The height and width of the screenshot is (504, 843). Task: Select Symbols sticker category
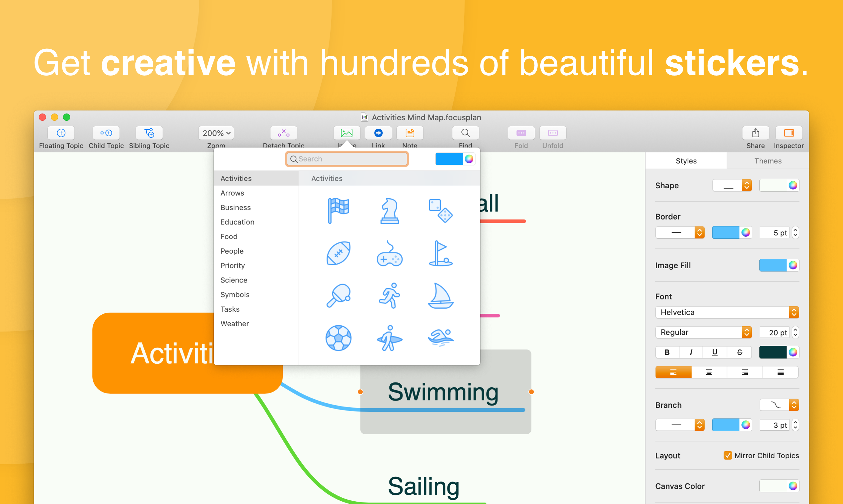point(256,294)
